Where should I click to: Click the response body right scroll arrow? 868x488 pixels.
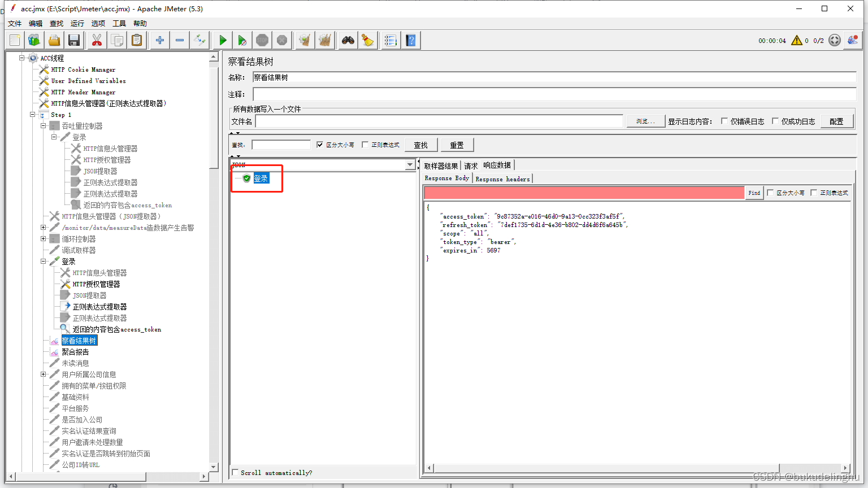click(846, 468)
